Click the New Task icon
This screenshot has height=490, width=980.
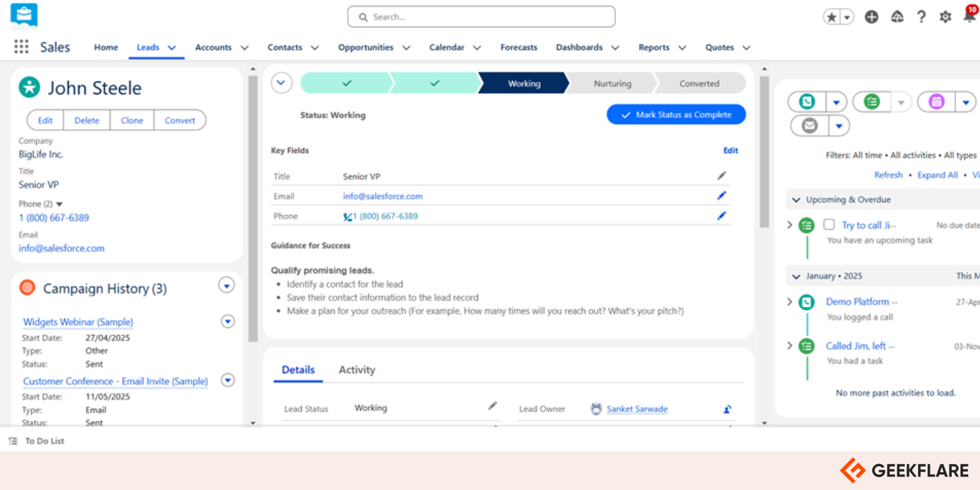point(872,102)
